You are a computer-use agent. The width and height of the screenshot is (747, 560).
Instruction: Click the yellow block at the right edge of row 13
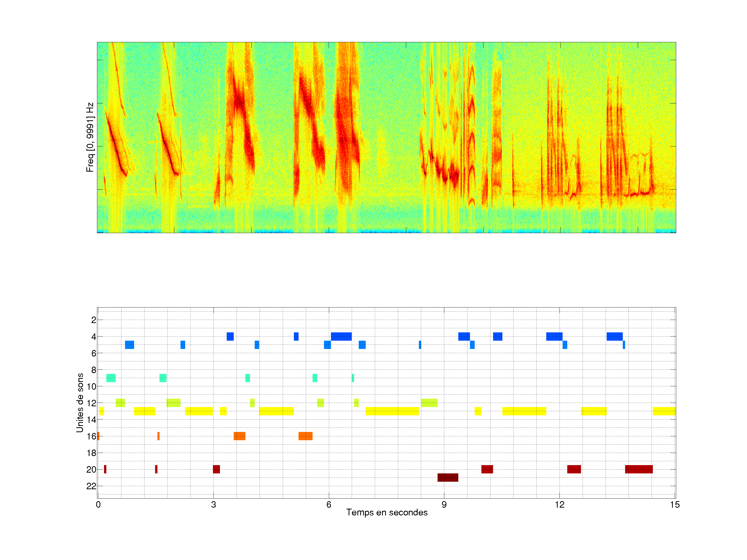click(x=664, y=411)
